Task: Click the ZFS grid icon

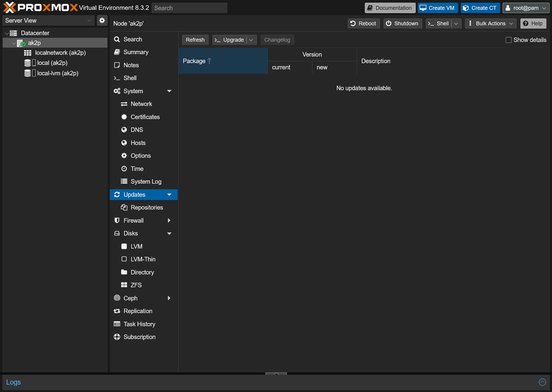Action: pos(124,285)
